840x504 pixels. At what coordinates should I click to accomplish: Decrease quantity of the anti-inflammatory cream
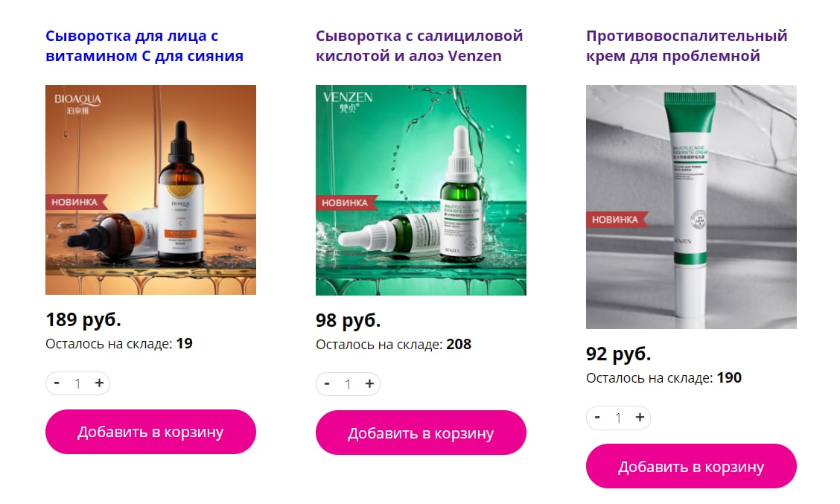click(x=597, y=417)
